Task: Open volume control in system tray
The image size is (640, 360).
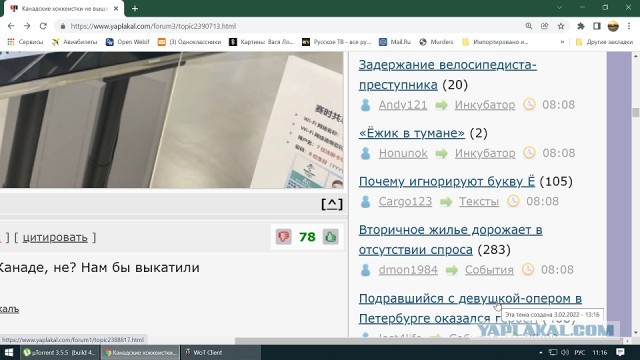Action: coord(565,352)
